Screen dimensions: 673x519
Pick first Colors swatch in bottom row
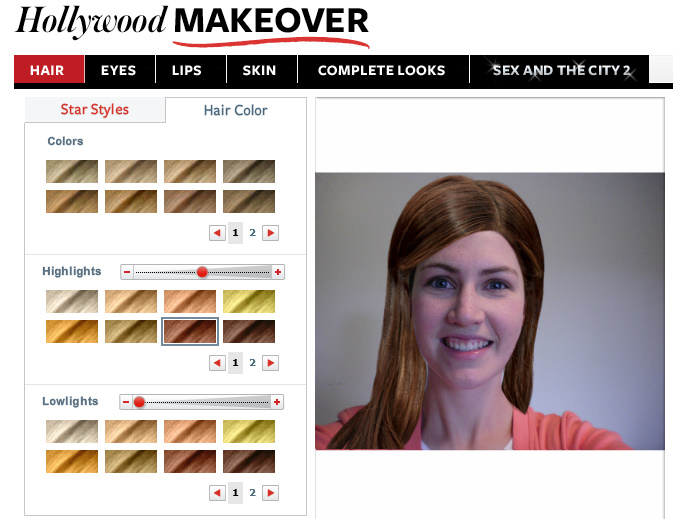(72, 201)
